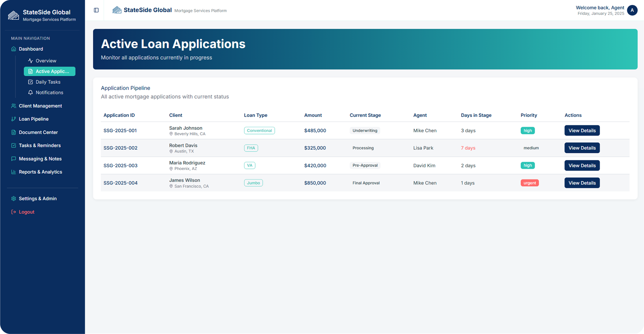Click client name Robert Davis
The height and width of the screenshot is (334, 644).
click(x=183, y=146)
